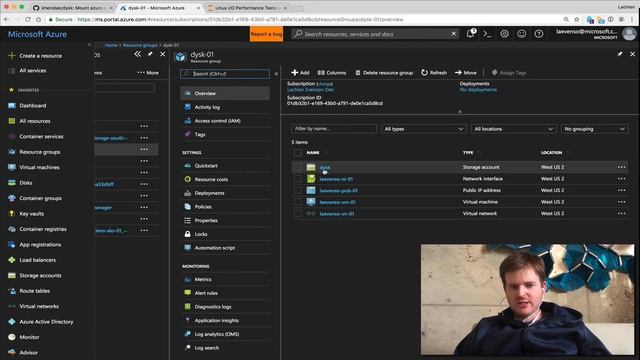Bookmark page with star icon
640x360 pixels.
tap(576, 19)
